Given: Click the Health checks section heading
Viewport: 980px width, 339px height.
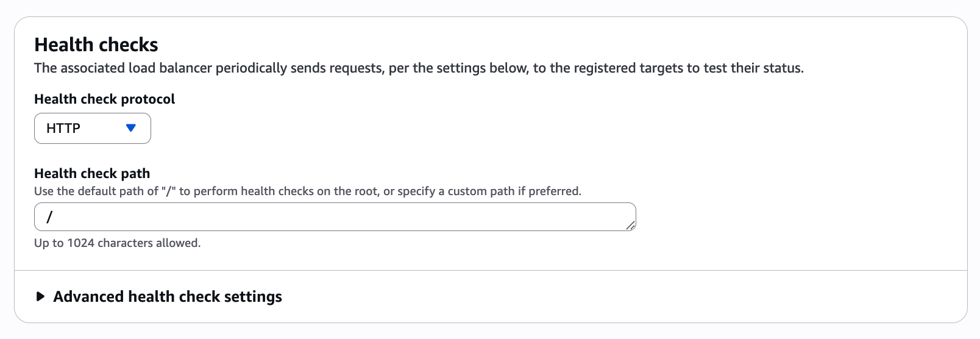Looking at the screenshot, I should [96, 45].
